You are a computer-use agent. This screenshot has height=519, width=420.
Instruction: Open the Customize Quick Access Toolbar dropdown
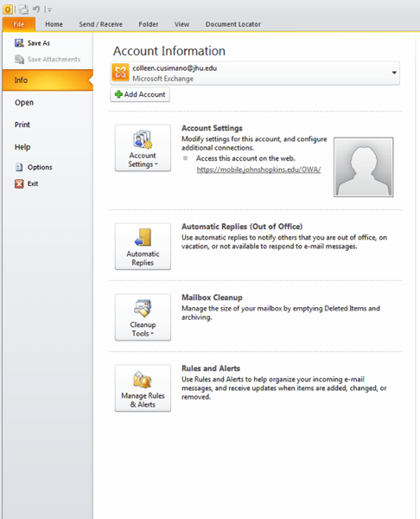[x=48, y=10]
